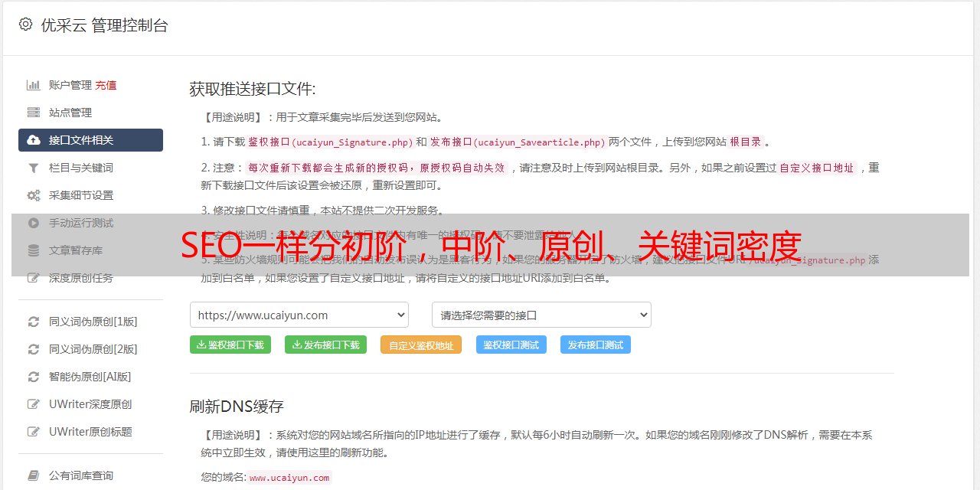The height and width of the screenshot is (490, 980).
Task: Click the refresh icon for 智能伪原创[AI版]
Action: click(x=34, y=377)
